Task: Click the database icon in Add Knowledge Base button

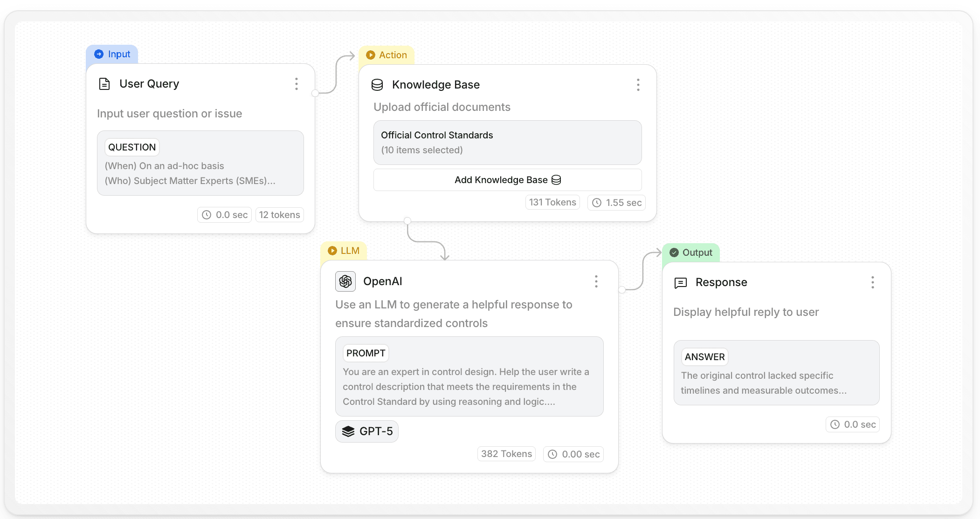Action: [556, 179]
